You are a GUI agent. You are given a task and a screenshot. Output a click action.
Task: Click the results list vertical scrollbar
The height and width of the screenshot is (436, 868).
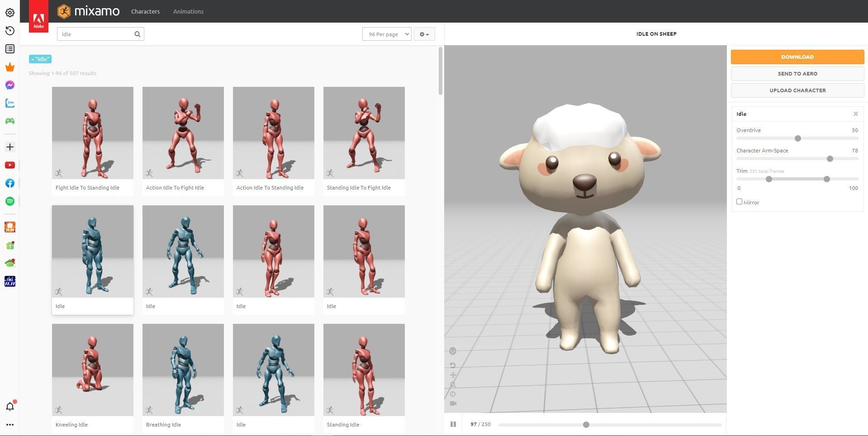point(441,71)
